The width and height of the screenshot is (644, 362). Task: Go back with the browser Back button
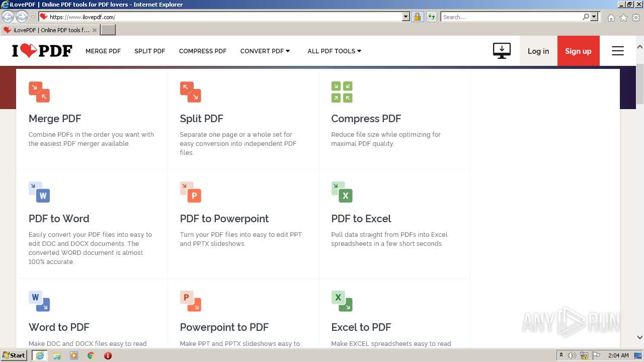(8, 17)
